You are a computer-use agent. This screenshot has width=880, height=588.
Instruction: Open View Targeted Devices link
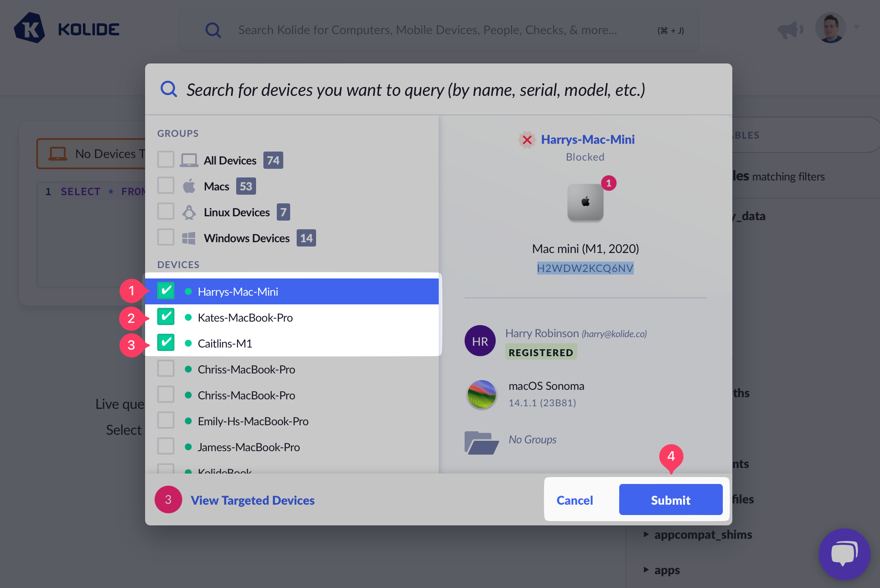point(253,500)
